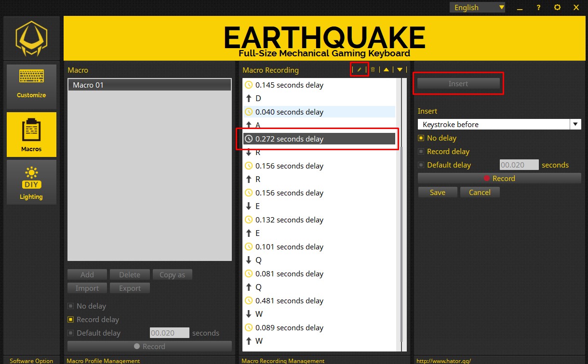Select the 0.132 seconds delay row

coord(319,220)
